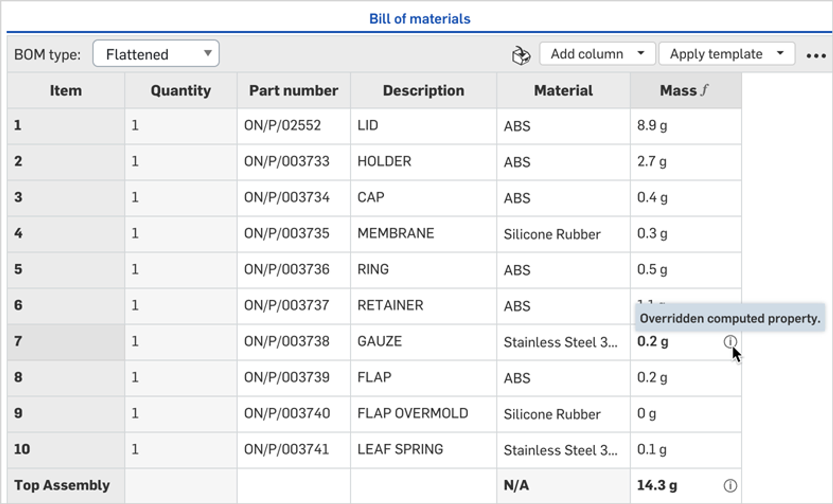Image resolution: width=833 pixels, height=504 pixels.
Task: Click the Part number column header
Action: (x=294, y=91)
